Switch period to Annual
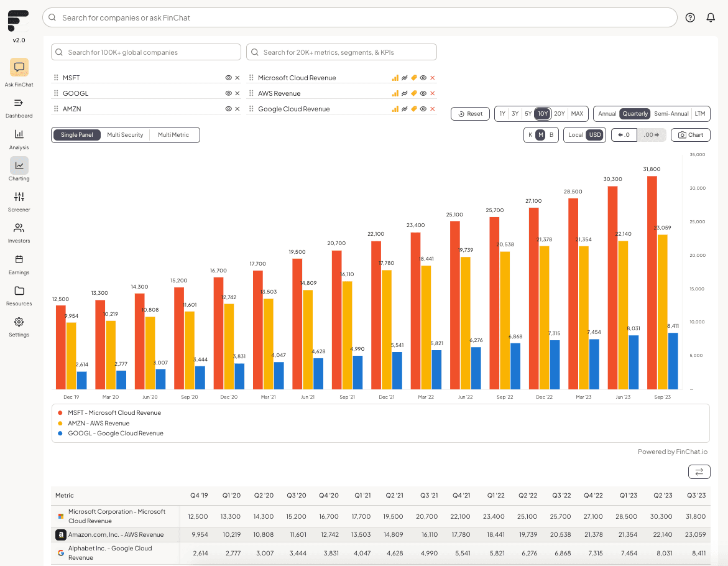The width and height of the screenshot is (728, 566). (x=607, y=114)
